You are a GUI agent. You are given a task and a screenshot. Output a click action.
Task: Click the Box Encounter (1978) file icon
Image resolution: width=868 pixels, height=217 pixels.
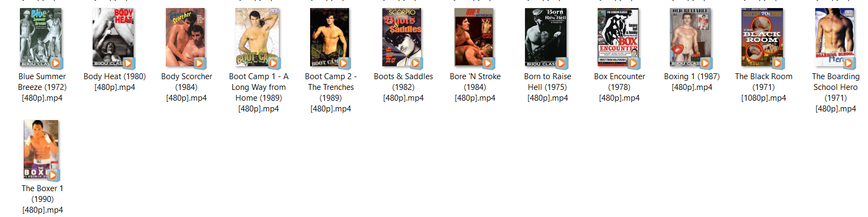619,38
